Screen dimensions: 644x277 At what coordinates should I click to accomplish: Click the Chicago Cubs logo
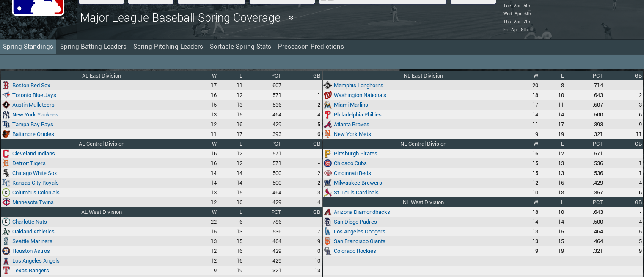click(328, 163)
